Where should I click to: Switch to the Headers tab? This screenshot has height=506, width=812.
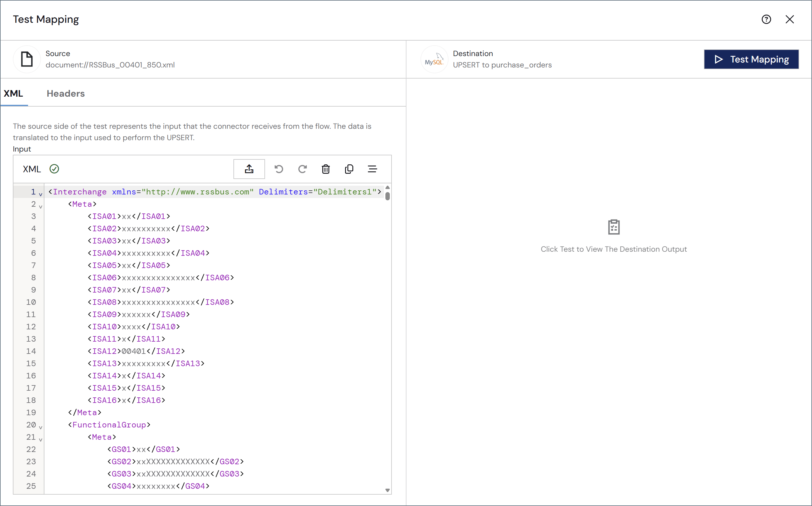click(x=66, y=93)
